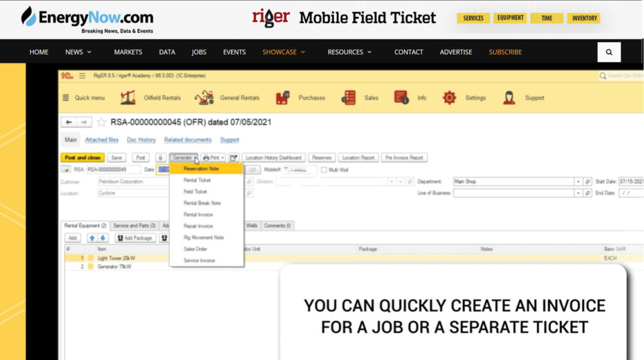Click the Settings gear icon
Screen dimensions: 644x360
[449, 97]
